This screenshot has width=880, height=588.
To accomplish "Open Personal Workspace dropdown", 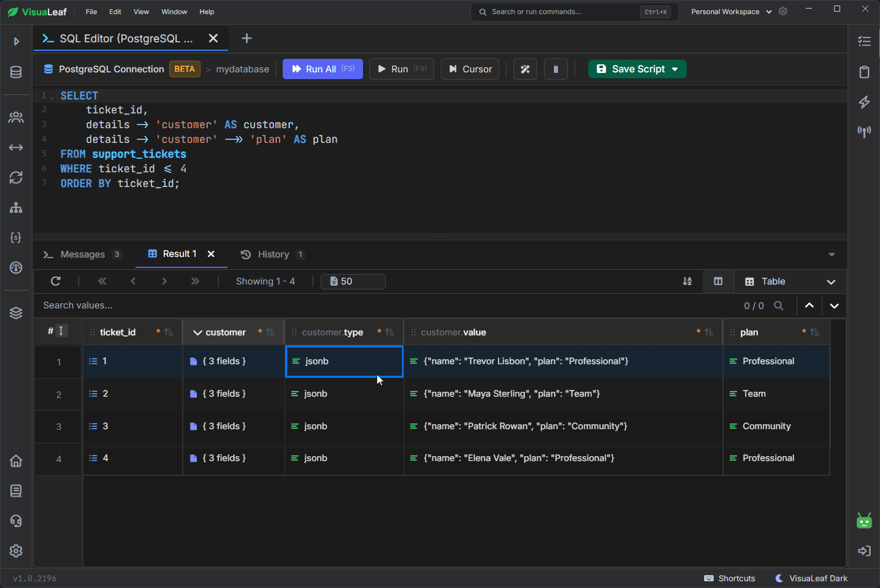I will 731,12.
